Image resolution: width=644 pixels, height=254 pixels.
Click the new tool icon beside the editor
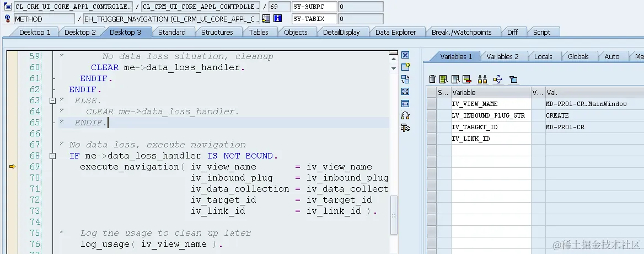(x=405, y=67)
